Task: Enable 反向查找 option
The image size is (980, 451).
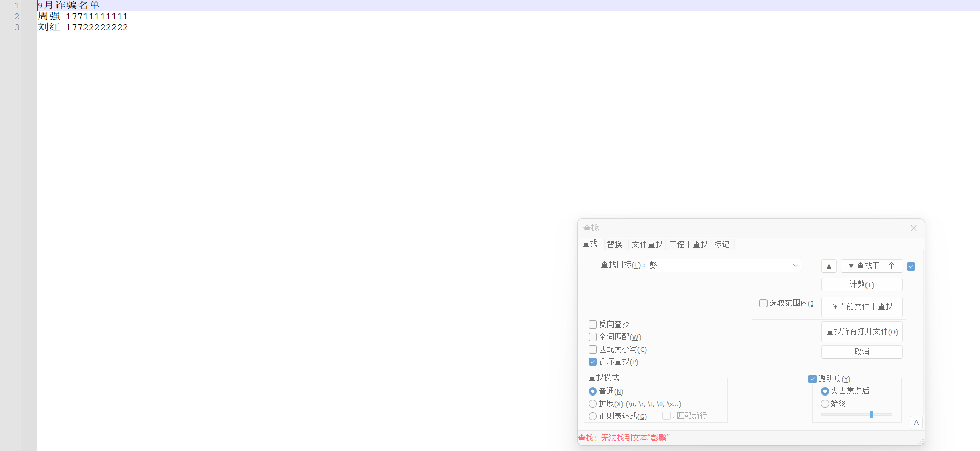Action: click(x=593, y=325)
